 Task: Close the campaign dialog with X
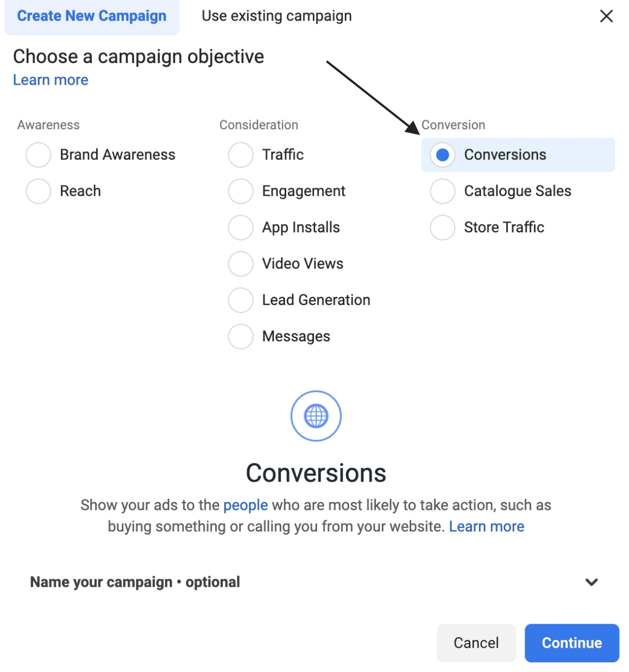pos(606,16)
